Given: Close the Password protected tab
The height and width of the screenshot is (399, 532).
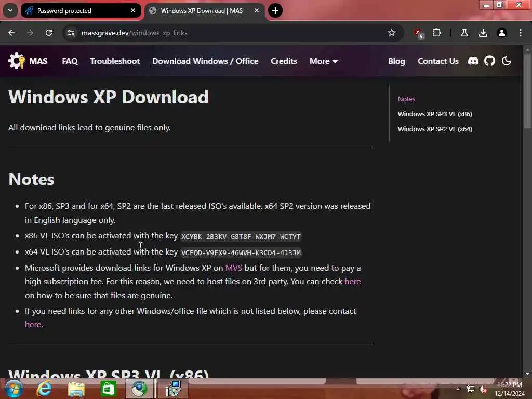Looking at the screenshot, I should coord(133,10).
